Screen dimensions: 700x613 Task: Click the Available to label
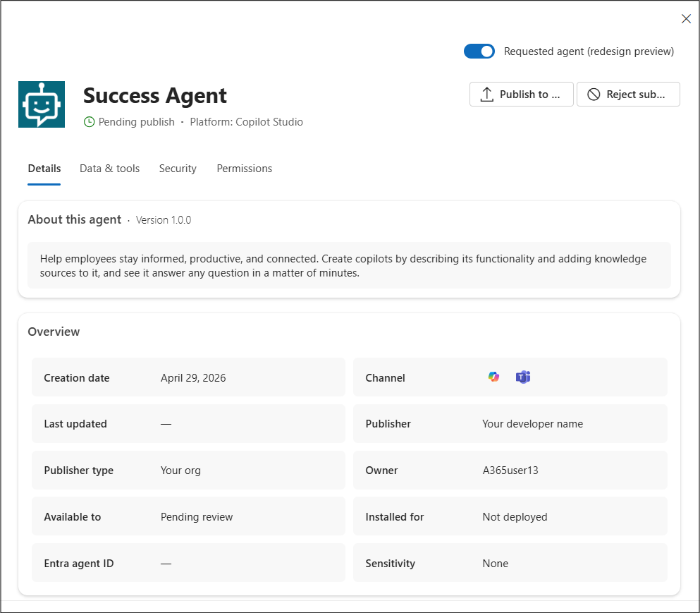(73, 517)
